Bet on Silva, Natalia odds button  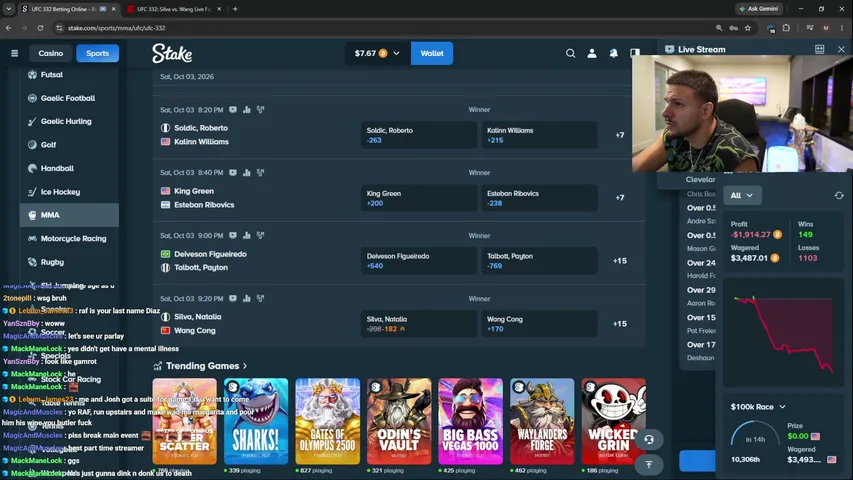click(419, 324)
